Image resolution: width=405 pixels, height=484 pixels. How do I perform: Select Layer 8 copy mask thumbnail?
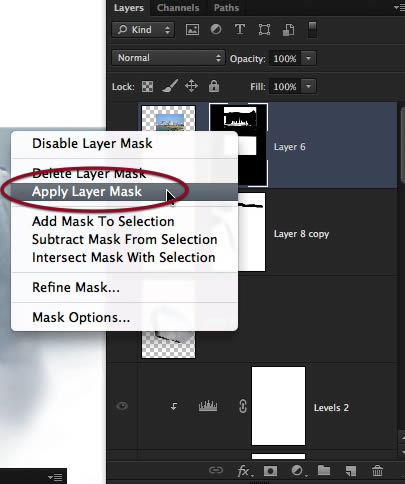[x=252, y=232]
